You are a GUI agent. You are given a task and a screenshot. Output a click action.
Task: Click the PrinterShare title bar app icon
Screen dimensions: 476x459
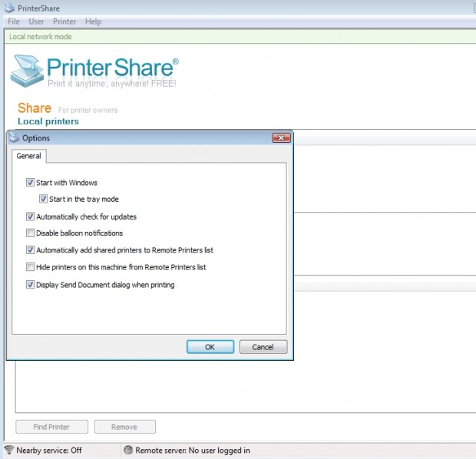(9, 8)
